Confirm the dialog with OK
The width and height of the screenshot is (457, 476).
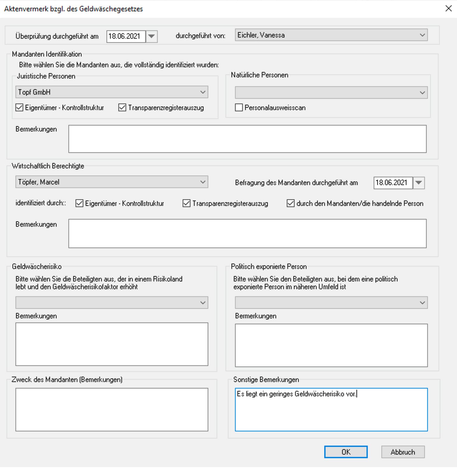tap(346, 452)
